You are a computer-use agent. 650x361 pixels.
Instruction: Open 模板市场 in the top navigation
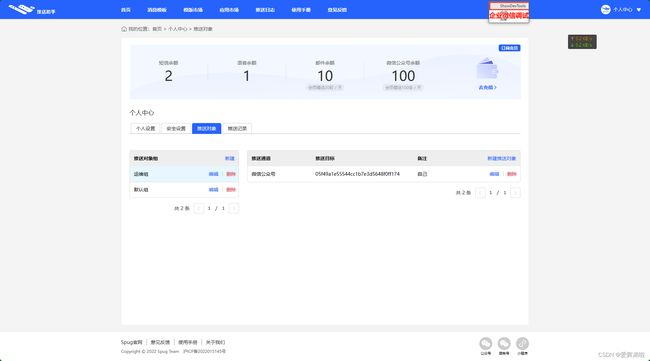coord(193,10)
